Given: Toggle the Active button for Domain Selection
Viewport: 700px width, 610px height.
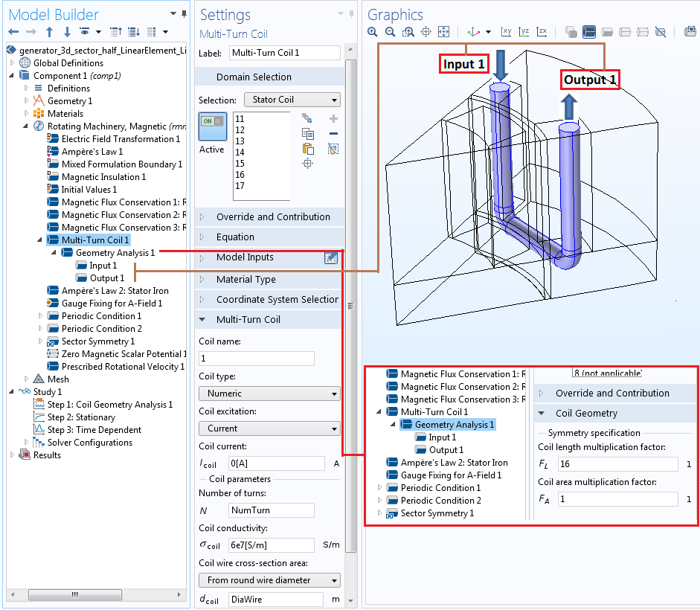Looking at the screenshot, I should [x=212, y=126].
